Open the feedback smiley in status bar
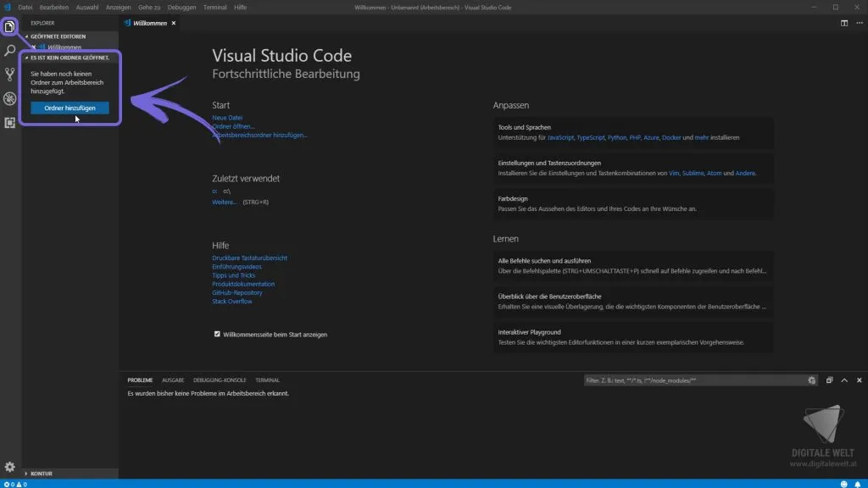 [843, 484]
